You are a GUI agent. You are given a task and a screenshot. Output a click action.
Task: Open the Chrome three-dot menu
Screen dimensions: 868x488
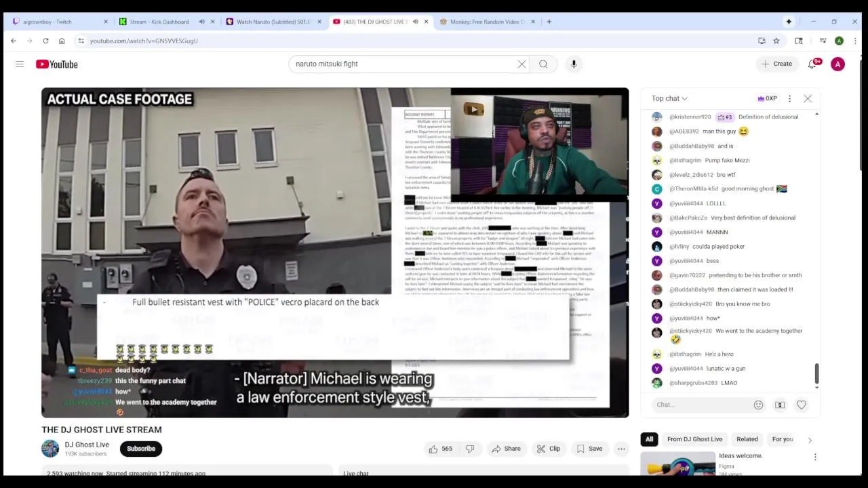click(x=855, y=41)
